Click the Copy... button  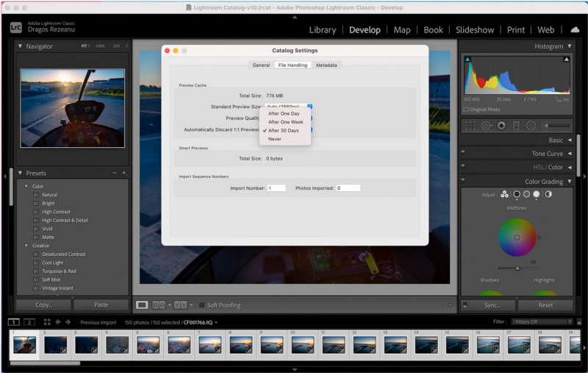[43, 305]
